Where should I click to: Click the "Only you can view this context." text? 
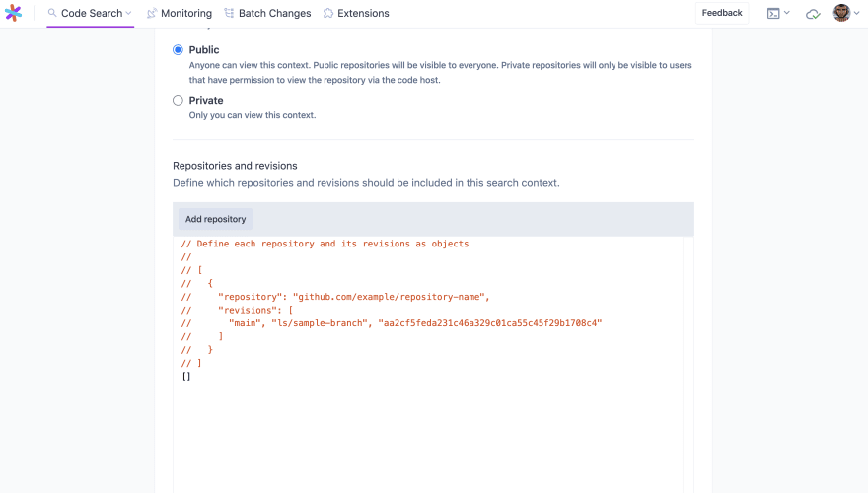point(253,115)
